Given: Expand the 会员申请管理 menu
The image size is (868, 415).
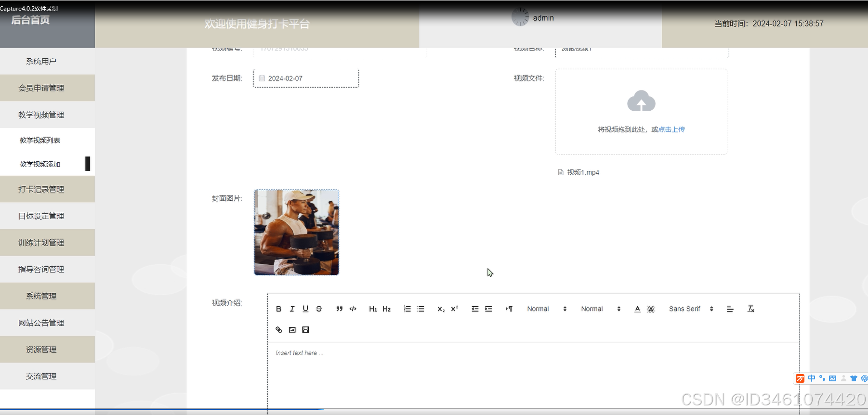Looking at the screenshot, I should [47, 88].
